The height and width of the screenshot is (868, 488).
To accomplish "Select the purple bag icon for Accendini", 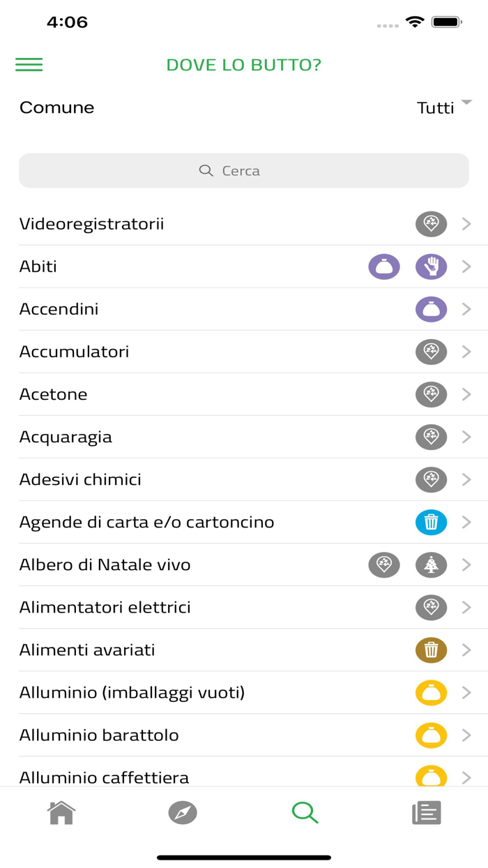I will (431, 309).
